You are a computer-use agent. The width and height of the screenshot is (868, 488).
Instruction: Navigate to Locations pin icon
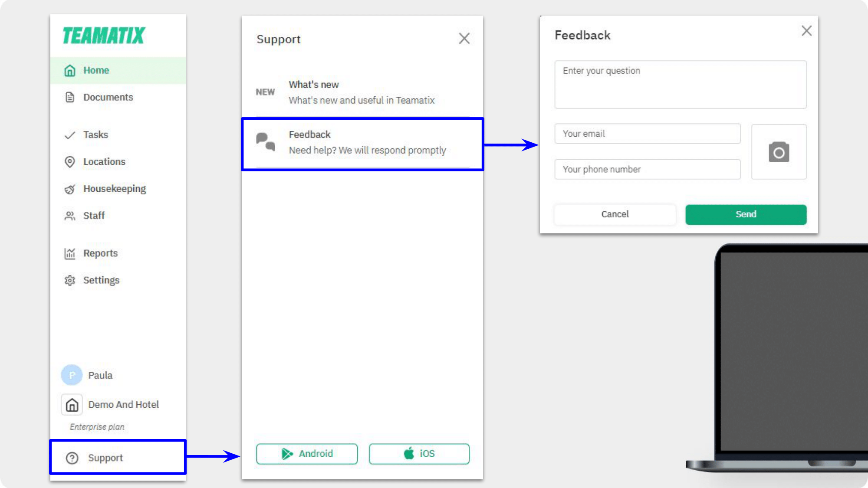(70, 161)
